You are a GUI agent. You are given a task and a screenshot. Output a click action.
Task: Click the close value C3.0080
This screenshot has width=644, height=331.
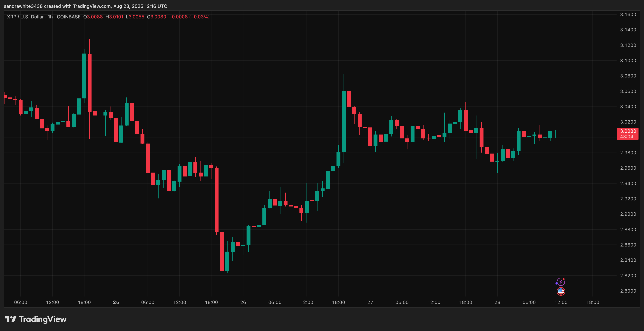pyautogui.click(x=157, y=17)
